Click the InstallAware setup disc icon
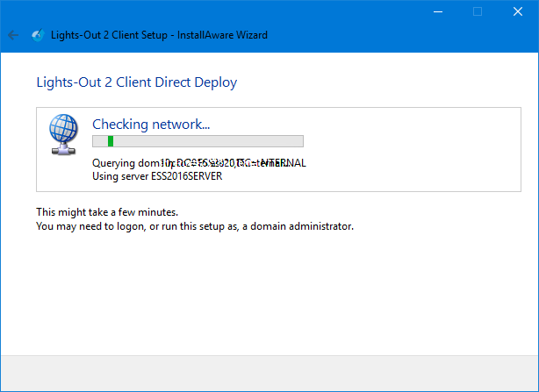The image size is (539, 392). tap(38, 35)
